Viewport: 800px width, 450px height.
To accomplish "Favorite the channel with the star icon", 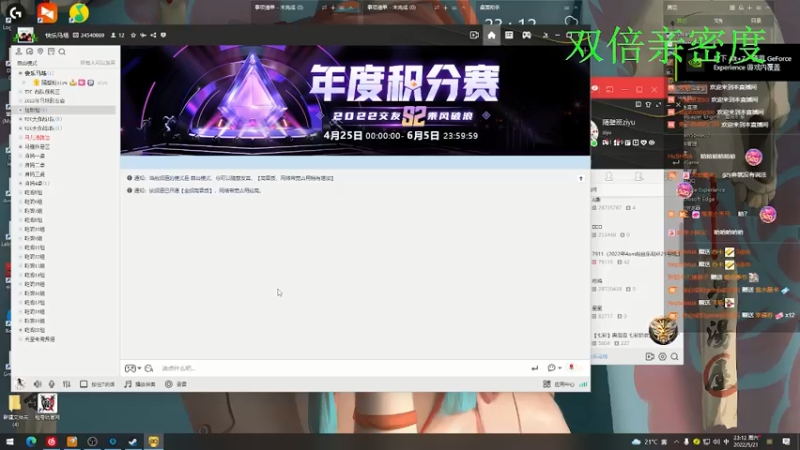I will coord(133,35).
